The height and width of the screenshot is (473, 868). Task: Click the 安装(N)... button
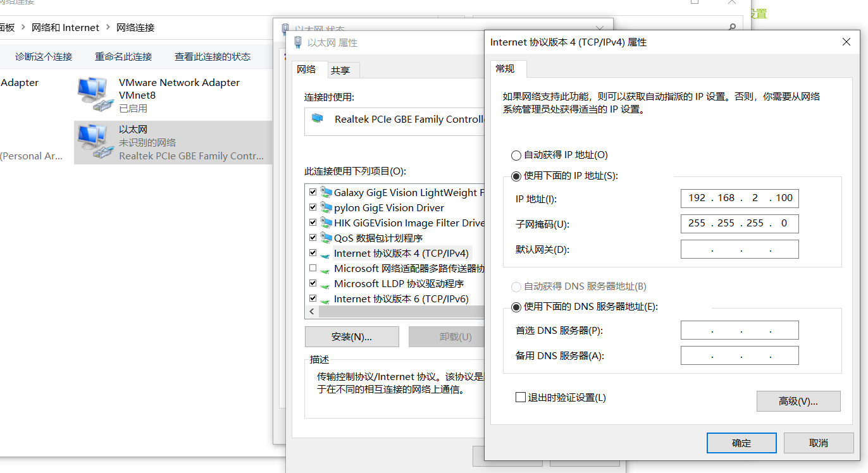352,336
